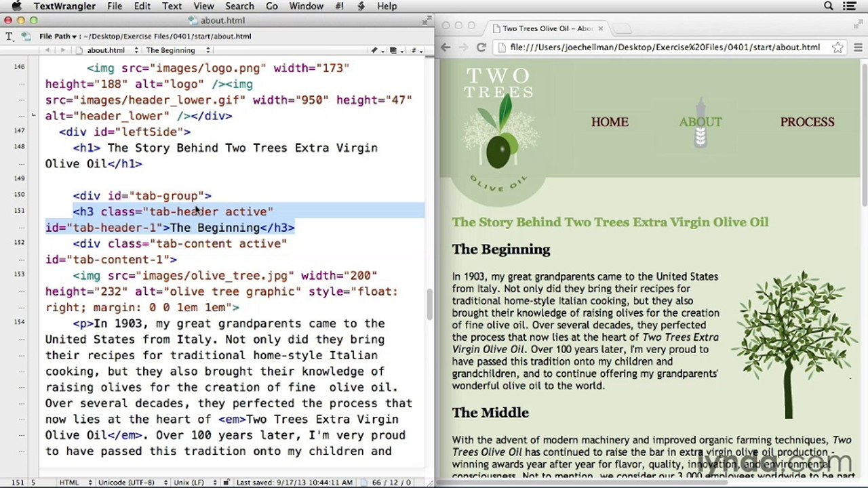The width and height of the screenshot is (868, 488).
Task: Open the Chrome hamburger menu
Action: coord(858,47)
